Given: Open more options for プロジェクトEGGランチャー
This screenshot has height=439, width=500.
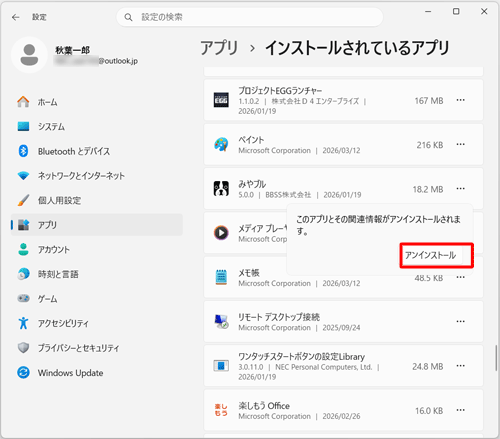Looking at the screenshot, I should click(x=460, y=100).
